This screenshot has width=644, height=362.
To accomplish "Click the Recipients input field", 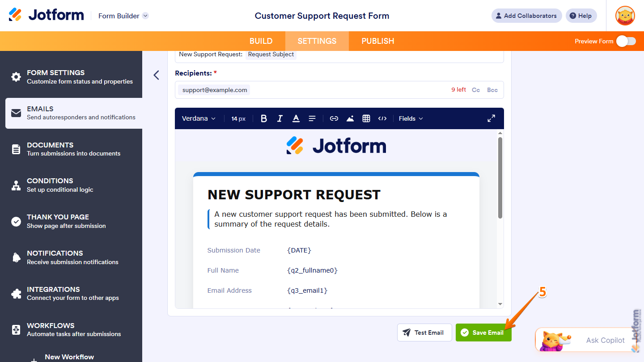I will (339, 90).
